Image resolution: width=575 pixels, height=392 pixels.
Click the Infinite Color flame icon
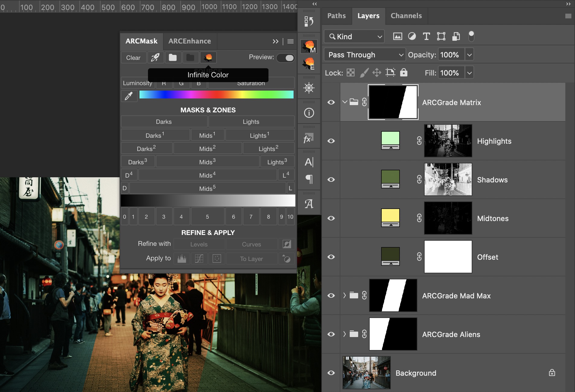click(x=208, y=57)
